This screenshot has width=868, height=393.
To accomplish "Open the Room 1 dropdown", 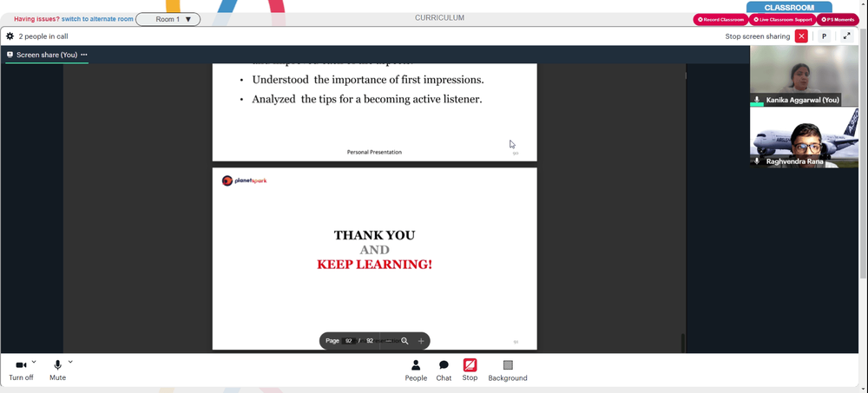I will point(168,19).
